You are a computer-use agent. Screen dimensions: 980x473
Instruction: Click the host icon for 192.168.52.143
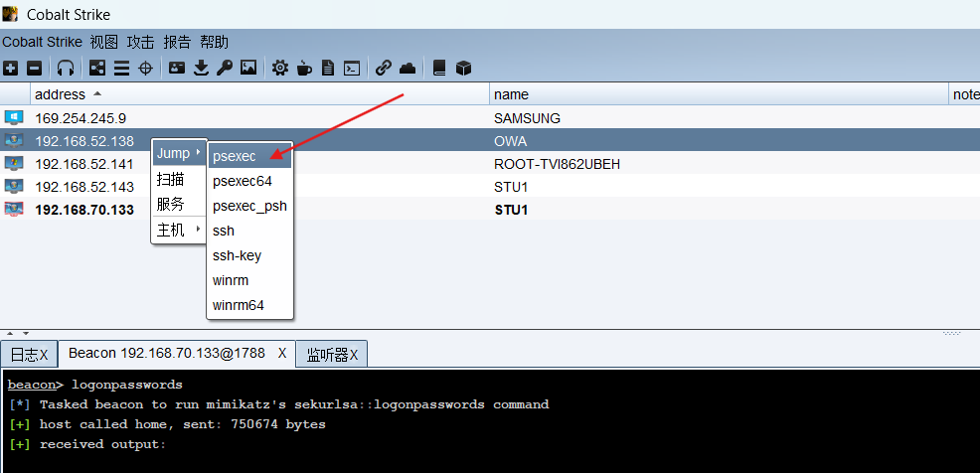tap(14, 187)
